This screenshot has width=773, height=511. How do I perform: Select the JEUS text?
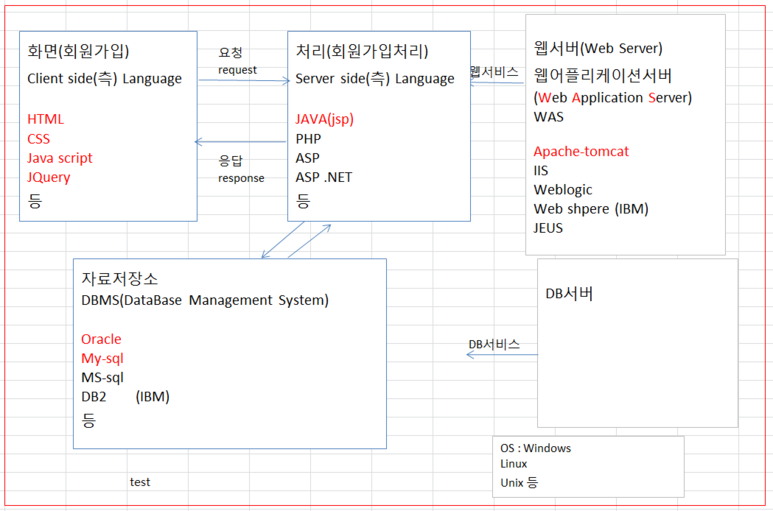[x=548, y=228]
